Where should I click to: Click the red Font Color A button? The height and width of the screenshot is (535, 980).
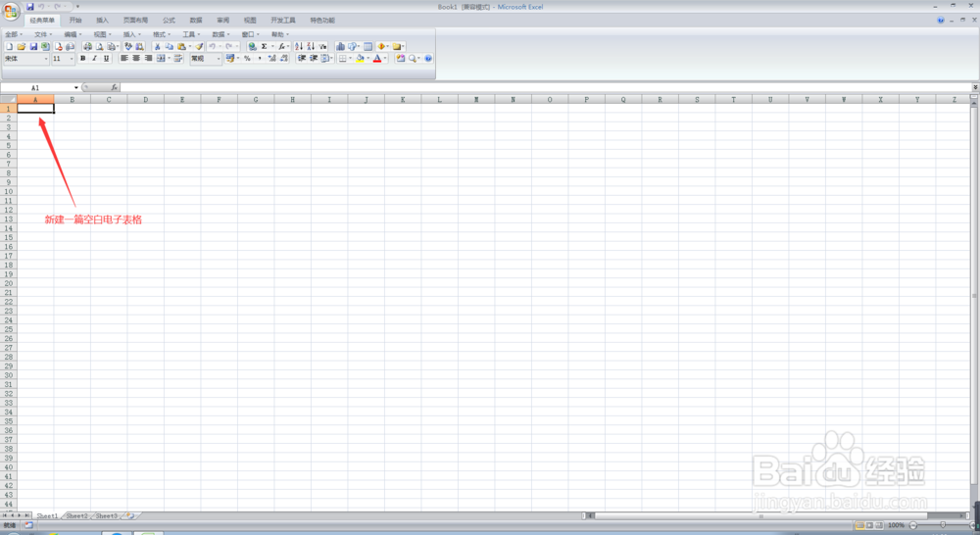(x=377, y=58)
